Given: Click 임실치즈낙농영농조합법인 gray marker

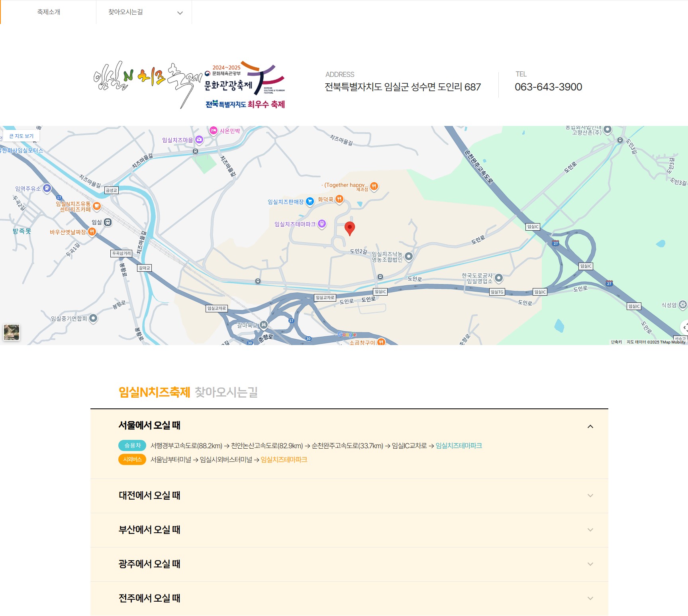Looking at the screenshot, I should pos(409,257).
